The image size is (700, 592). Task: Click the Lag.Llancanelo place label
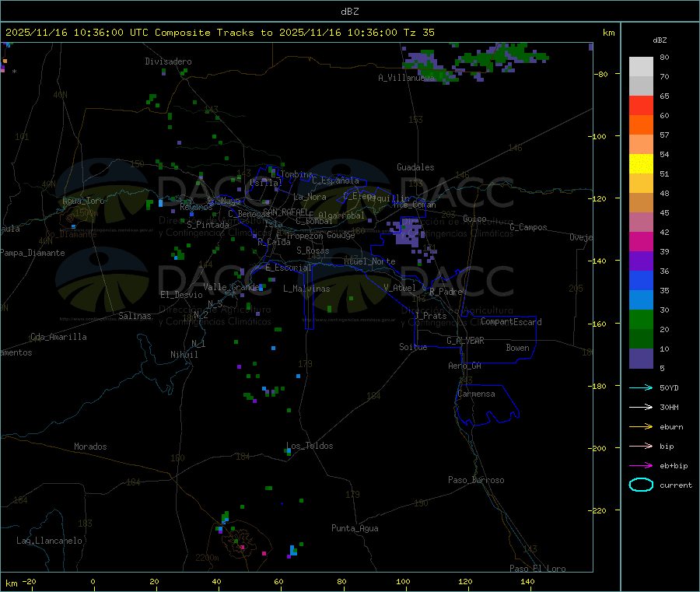click(x=49, y=541)
